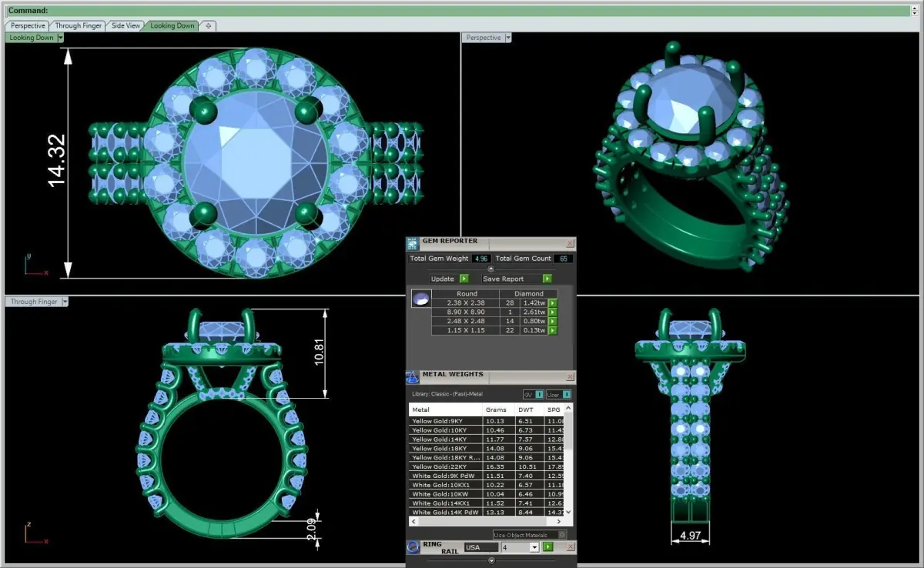Select the White Gold:10KX1 row

pos(487,485)
